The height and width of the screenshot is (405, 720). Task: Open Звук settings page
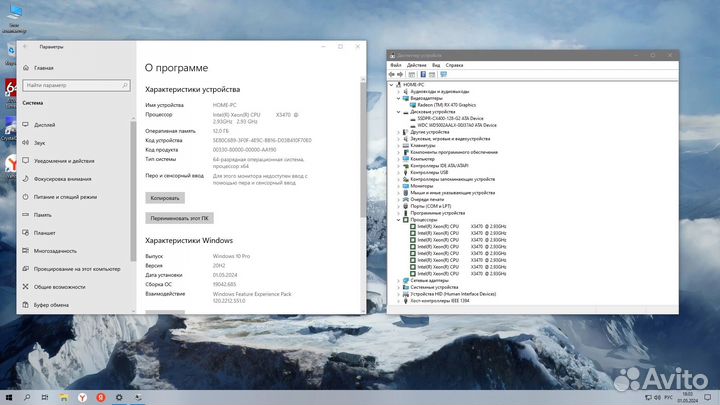pyautogui.click(x=39, y=143)
